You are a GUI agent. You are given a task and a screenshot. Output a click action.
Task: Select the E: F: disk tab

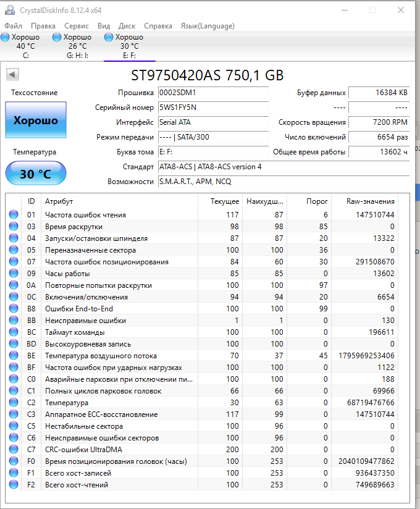coord(129,46)
